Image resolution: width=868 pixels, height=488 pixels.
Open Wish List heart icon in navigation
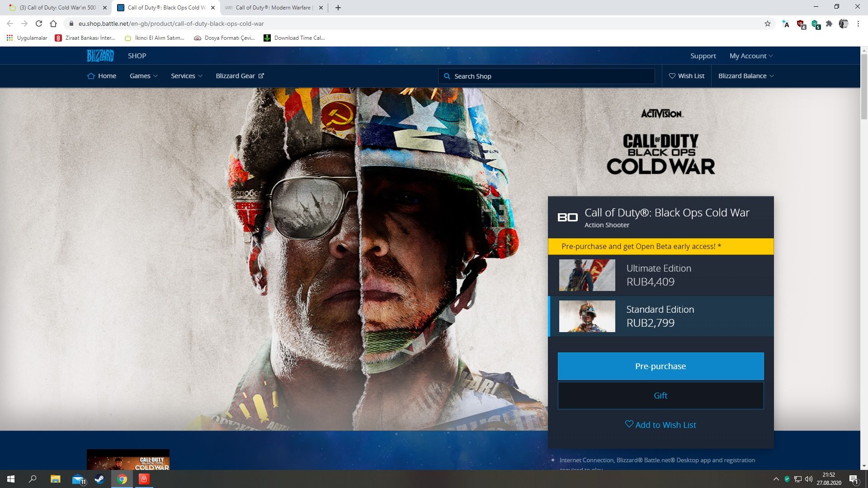(672, 76)
